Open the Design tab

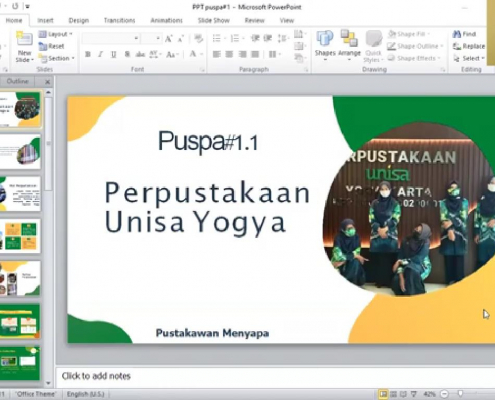(79, 20)
